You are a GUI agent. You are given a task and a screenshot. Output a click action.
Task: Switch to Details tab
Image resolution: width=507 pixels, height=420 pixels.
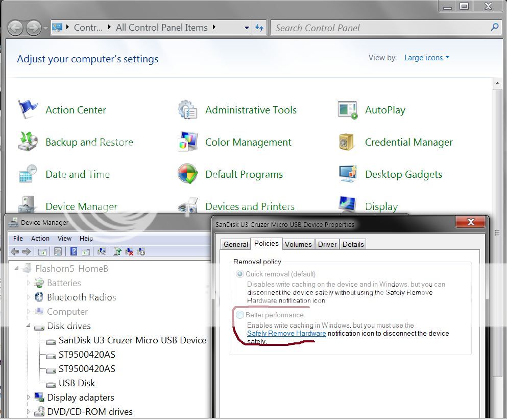click(353, 244)
